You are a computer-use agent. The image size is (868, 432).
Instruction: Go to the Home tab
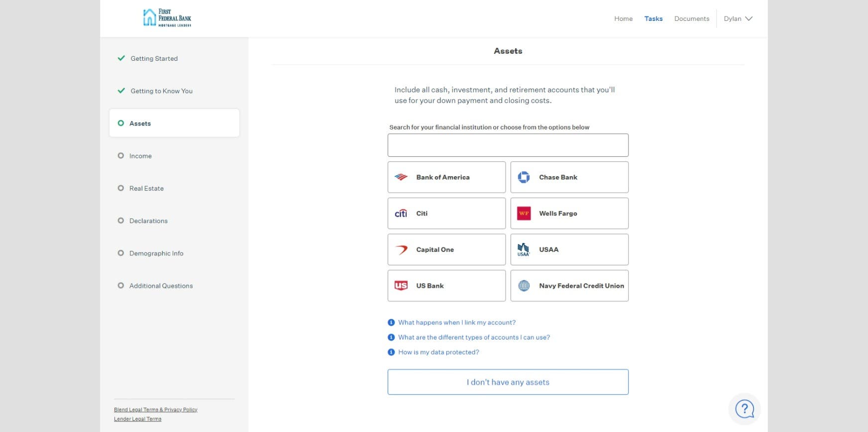point(623,19)
